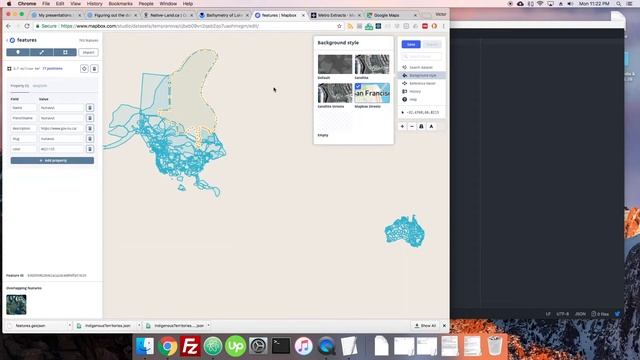Open the Property tab
640x360 pixels.
[20, 86]
